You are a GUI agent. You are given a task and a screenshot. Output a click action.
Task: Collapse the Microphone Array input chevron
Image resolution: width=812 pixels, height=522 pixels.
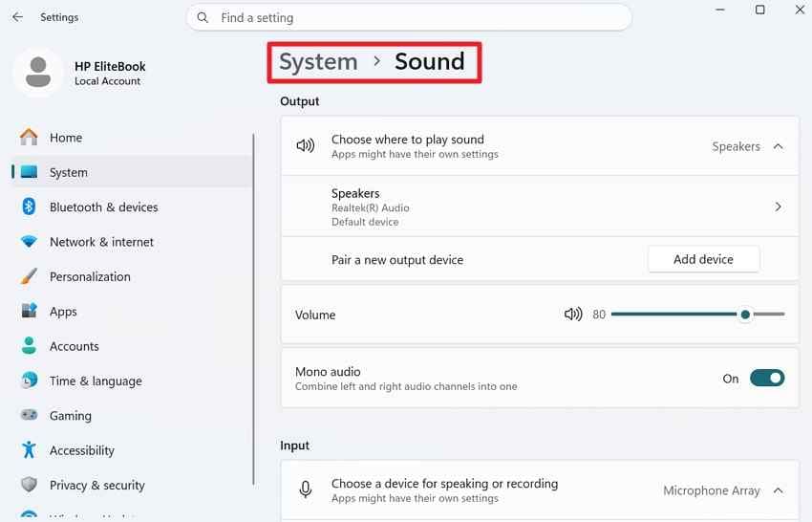point(778,490)
